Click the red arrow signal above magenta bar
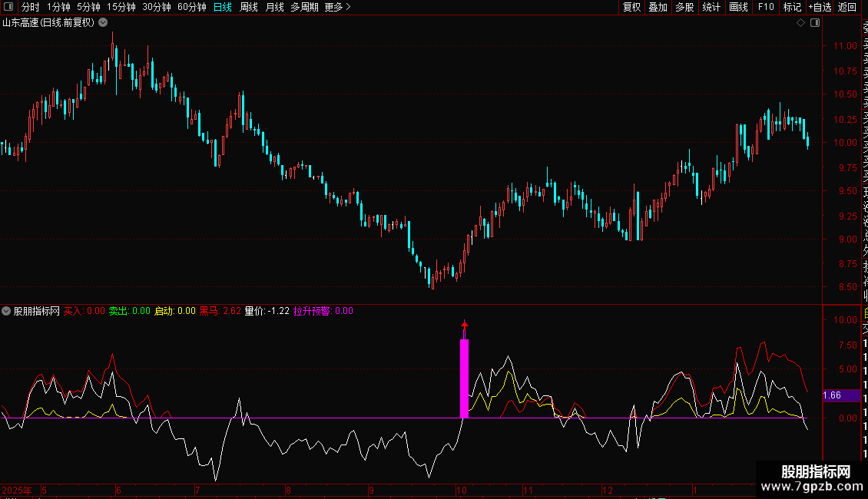 click(x=464, y=327)
